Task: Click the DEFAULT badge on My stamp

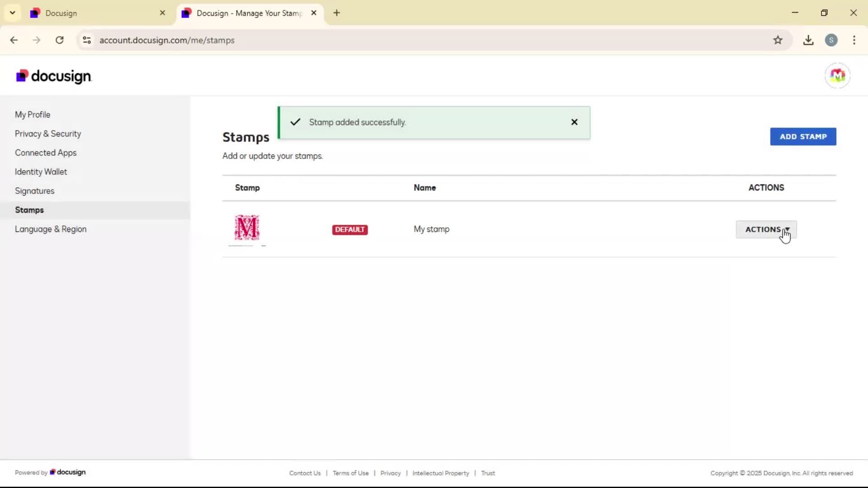Action: click(x=350, y=230)
